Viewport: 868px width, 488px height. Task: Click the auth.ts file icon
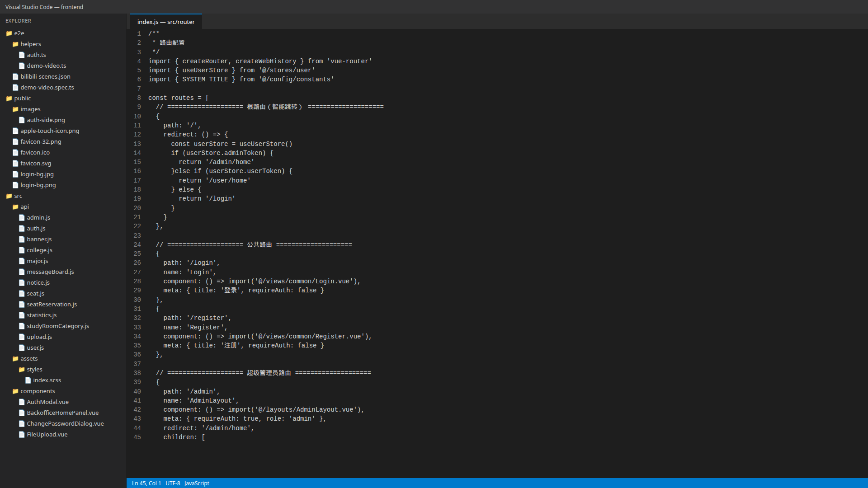click(x=22, y=55)
